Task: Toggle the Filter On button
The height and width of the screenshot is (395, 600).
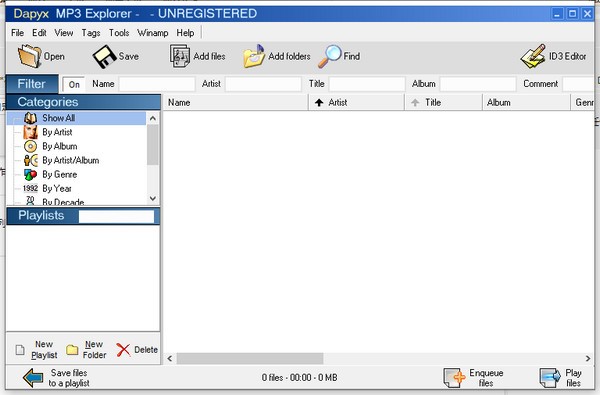Action: click(74, 84)
